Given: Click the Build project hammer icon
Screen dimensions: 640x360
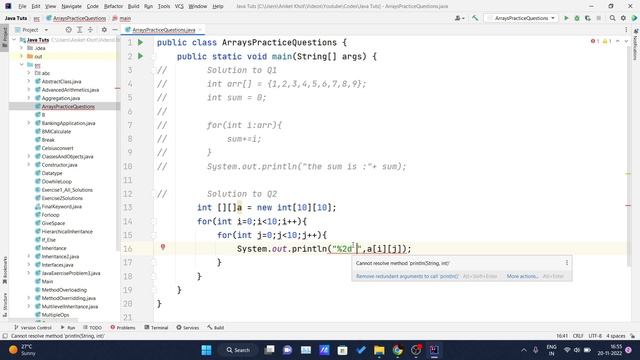Looking at the screenshot, I should click(475, 18).
